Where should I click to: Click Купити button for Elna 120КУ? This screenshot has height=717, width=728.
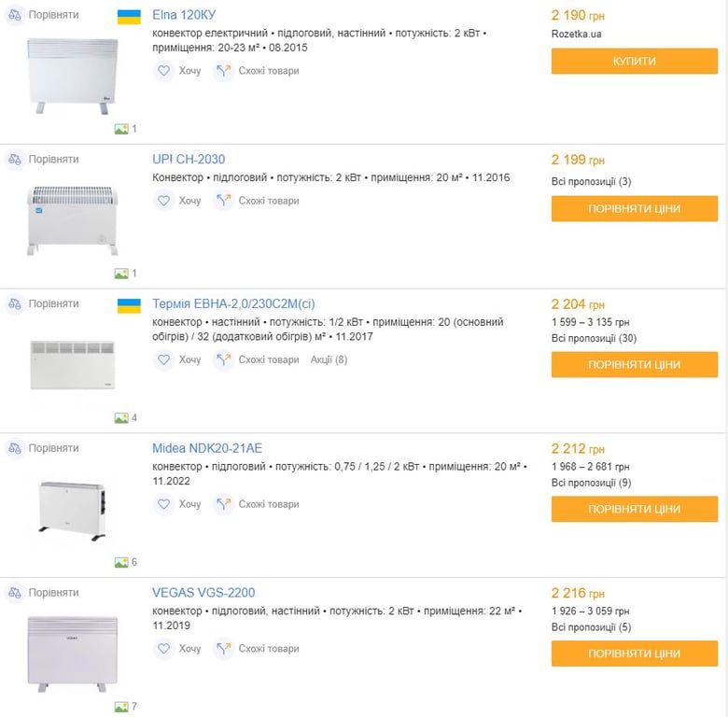[634, 62]
